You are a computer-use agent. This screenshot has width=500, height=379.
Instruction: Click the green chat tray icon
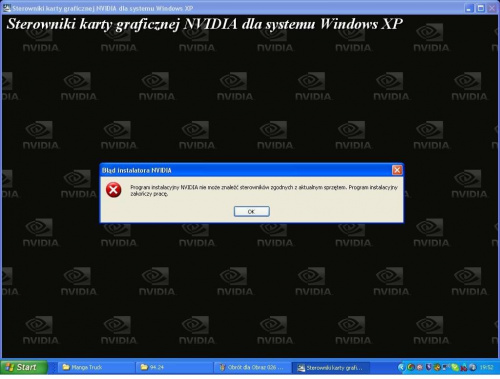455,368
